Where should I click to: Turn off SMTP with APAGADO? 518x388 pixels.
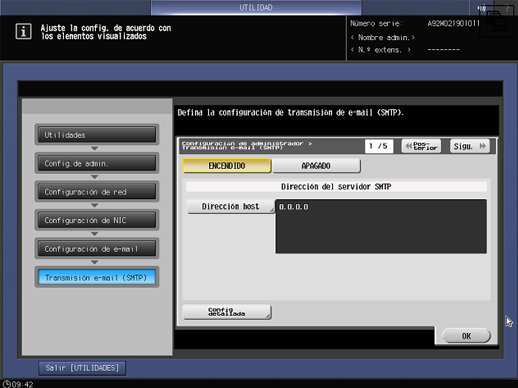click(316, 166)
